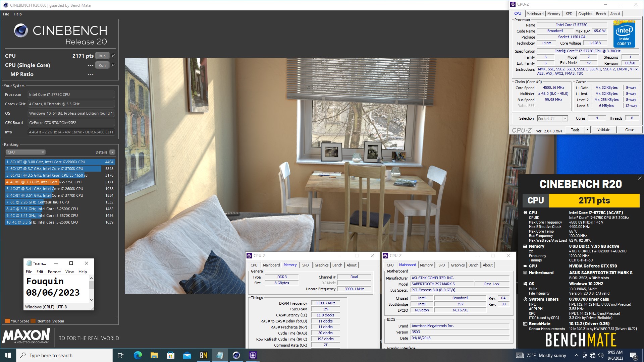Viewport: 644px width, 362px height.
Task: Select the CentaurHauls CPU ranking row
Action: (60, 202)
